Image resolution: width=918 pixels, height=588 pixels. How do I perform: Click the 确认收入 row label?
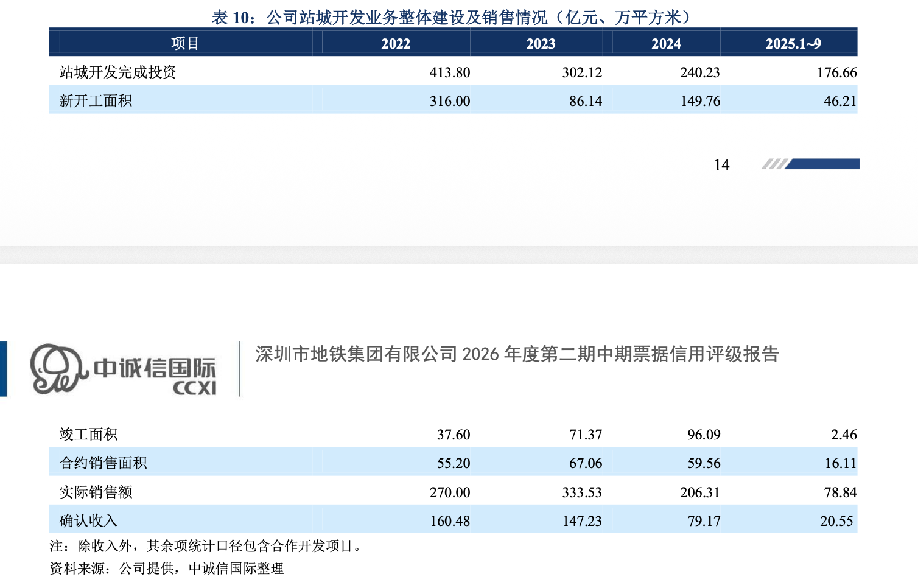click(x=88, y=521)
